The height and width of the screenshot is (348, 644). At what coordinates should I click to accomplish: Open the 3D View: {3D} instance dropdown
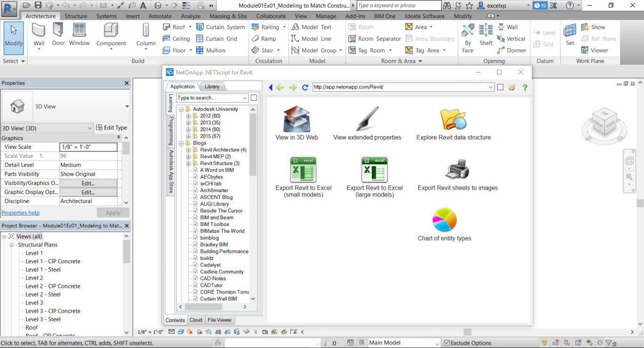coord(90,128)
